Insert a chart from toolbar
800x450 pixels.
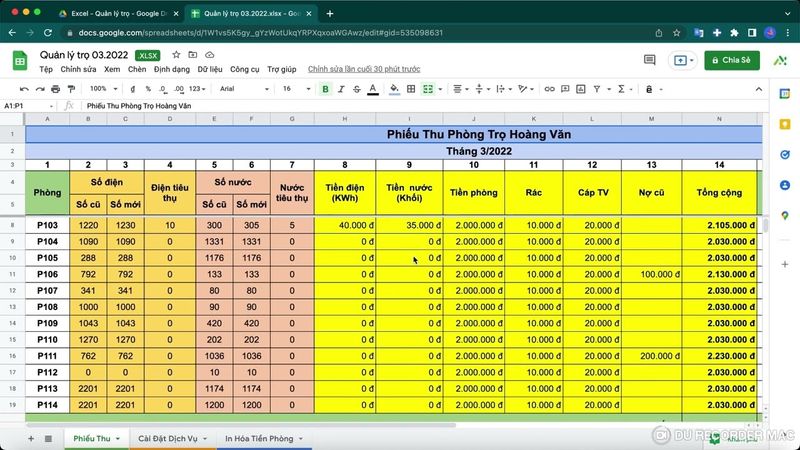pos(581,89)
